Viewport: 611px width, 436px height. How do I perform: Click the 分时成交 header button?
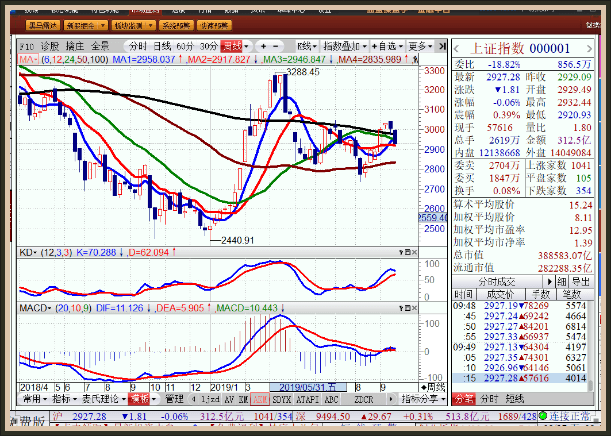(497, 281)
